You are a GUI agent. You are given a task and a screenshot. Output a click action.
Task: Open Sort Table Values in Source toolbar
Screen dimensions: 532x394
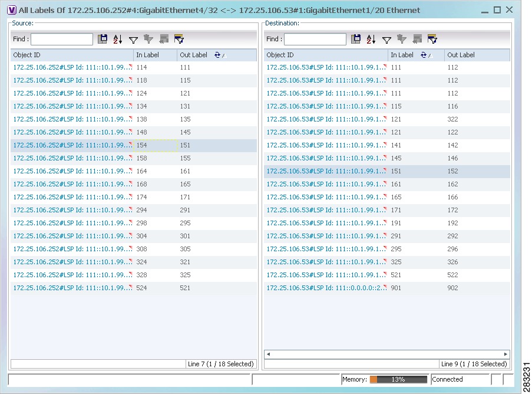point(118,39)
